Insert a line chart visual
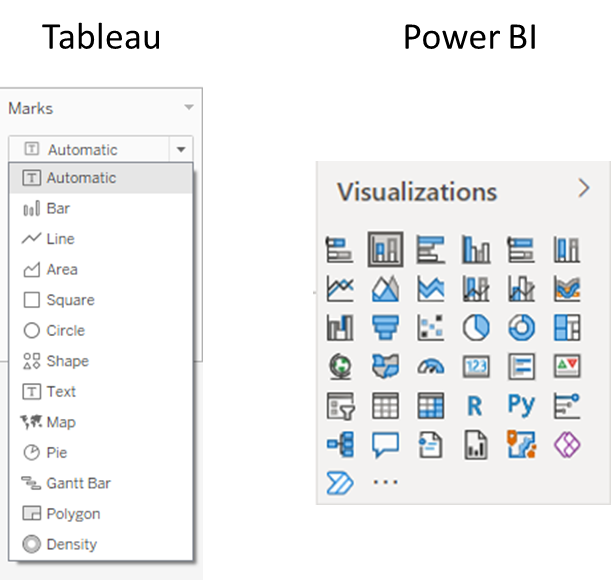Image resolution: width=611 pixels, height=580 pixels. (340, 288)
